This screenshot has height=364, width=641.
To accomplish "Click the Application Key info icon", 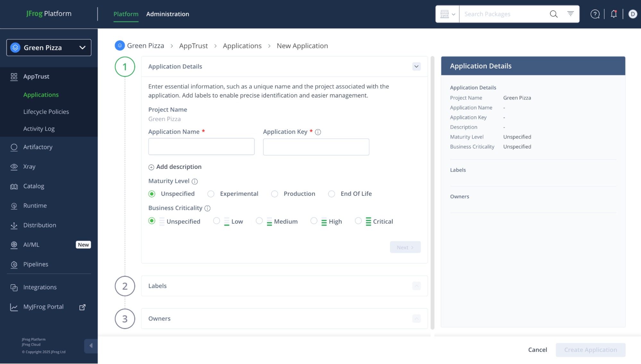I will coord(318,132).
